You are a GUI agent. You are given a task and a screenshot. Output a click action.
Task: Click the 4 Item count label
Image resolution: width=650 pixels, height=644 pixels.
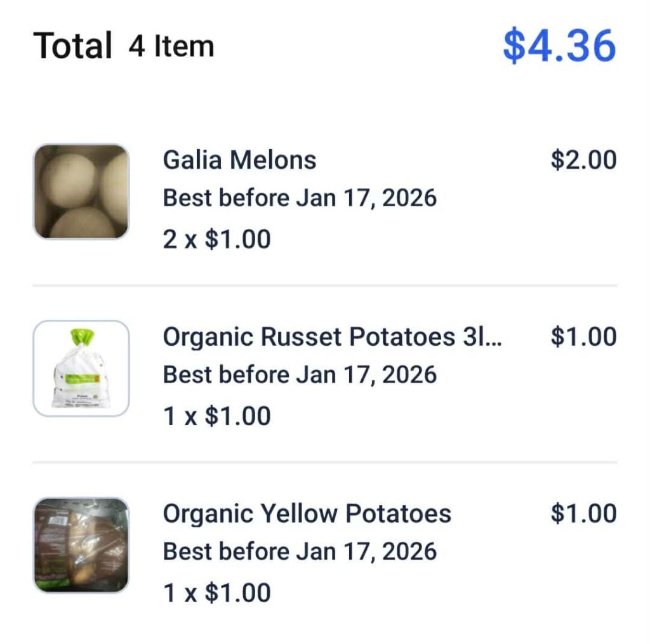pyautogui.click(x=171, y=45)
